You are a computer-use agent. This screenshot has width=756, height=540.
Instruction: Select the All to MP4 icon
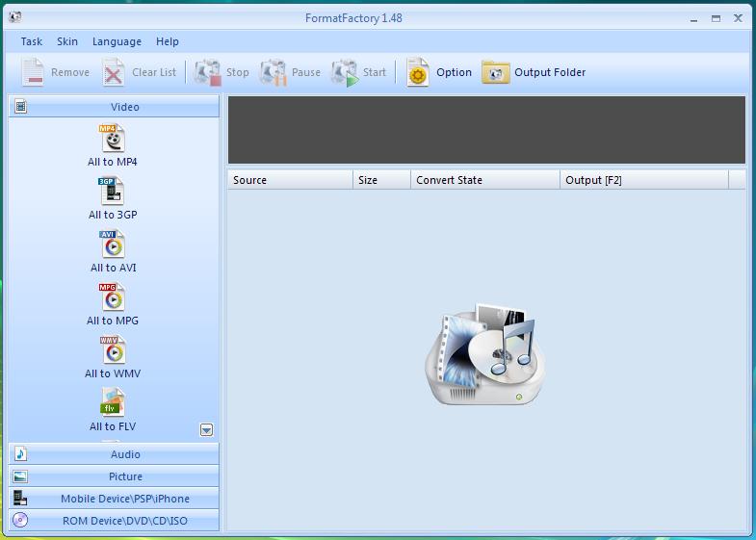[x=113, y=139]
